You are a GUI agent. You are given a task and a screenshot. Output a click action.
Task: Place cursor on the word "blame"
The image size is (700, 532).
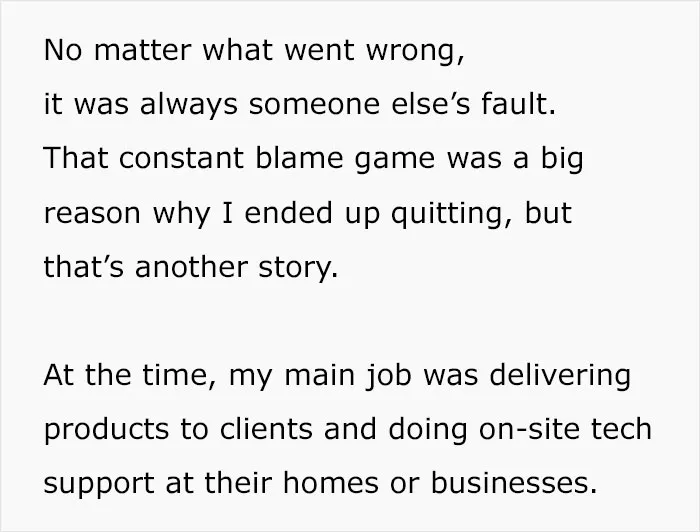[x=299, y=157]
